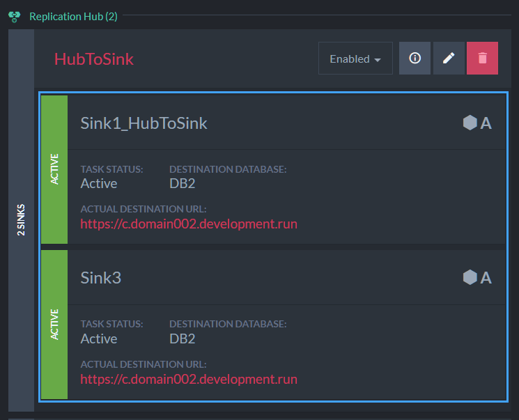This screenshot has height=420, width=519.
Task: Click Sink3 task status value Active
Action: (99, 339)
